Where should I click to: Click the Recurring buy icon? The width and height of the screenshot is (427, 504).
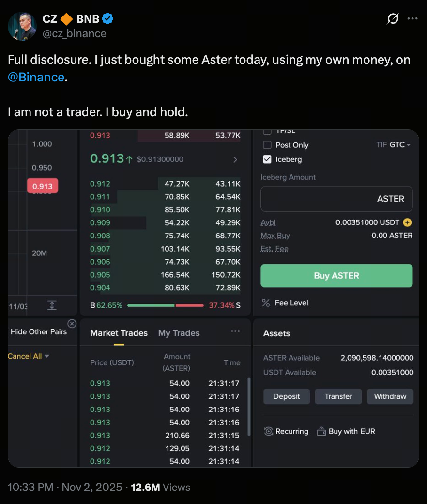tap(269, 431)
